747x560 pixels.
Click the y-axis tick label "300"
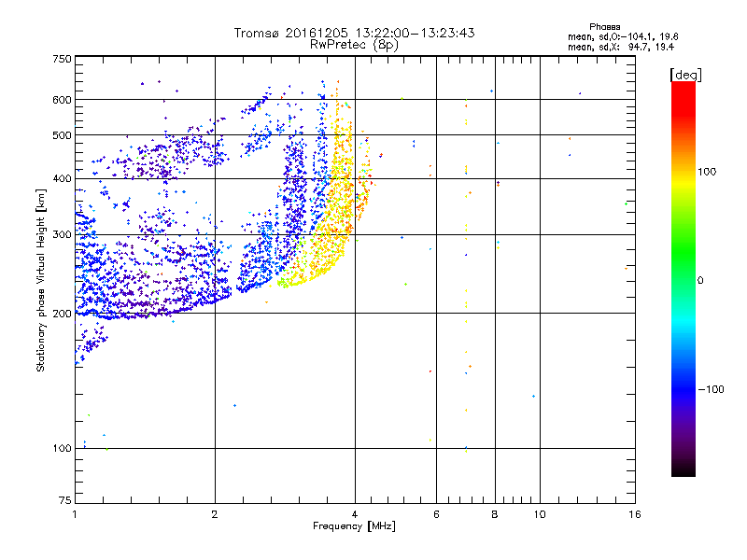(x=62, y=234)
